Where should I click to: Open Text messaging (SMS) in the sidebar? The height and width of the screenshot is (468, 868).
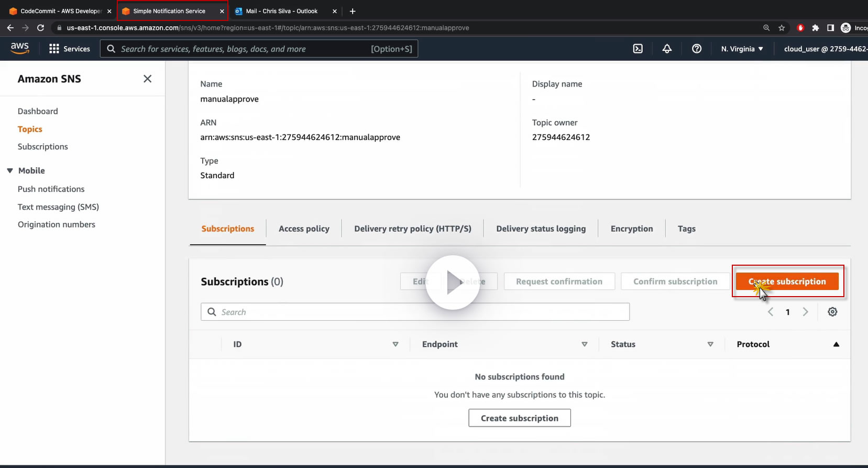pos(58,207)
